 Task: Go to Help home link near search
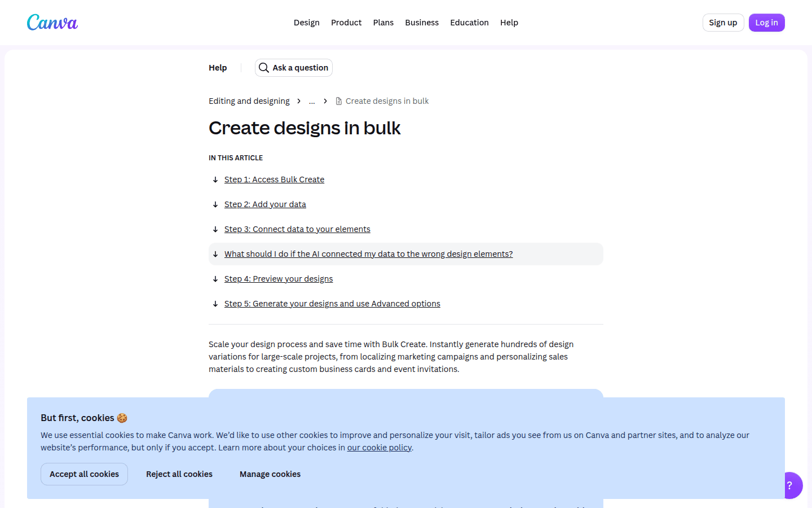coord(218,68)
